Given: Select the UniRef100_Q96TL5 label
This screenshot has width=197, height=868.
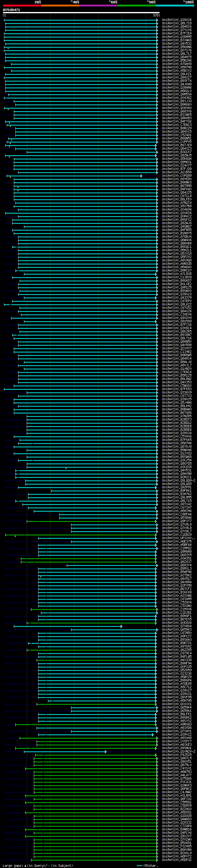Looking at the screenshot, I should click(177, 758).
